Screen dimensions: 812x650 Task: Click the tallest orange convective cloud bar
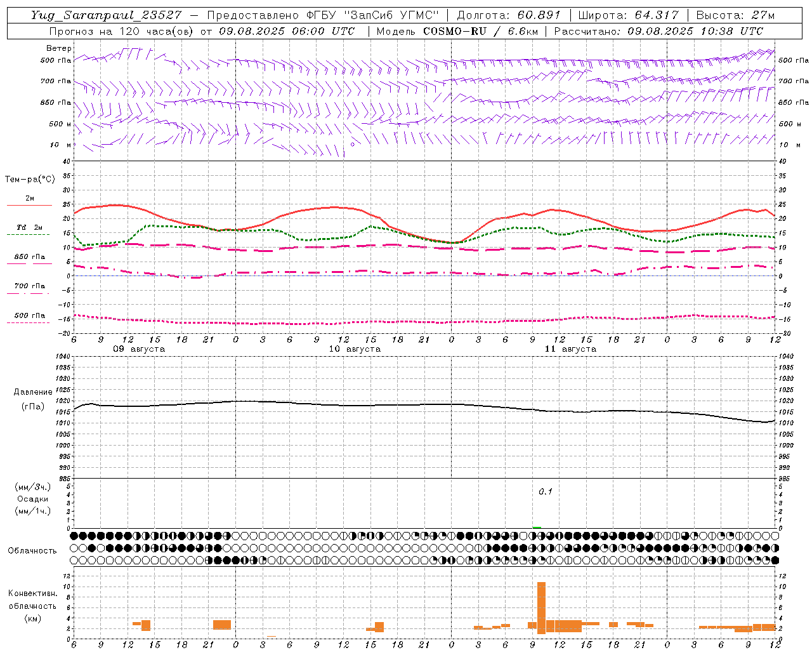tap(541, 608)
